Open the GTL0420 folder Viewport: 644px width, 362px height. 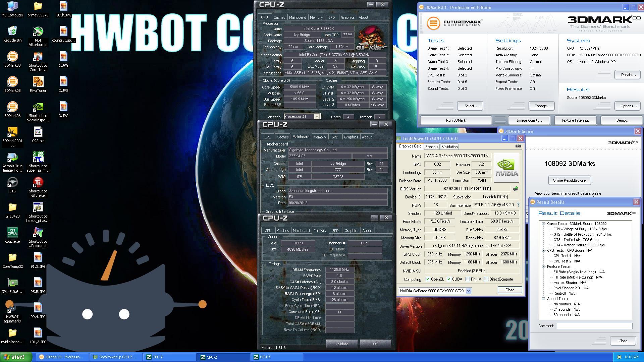click(12, 210)
